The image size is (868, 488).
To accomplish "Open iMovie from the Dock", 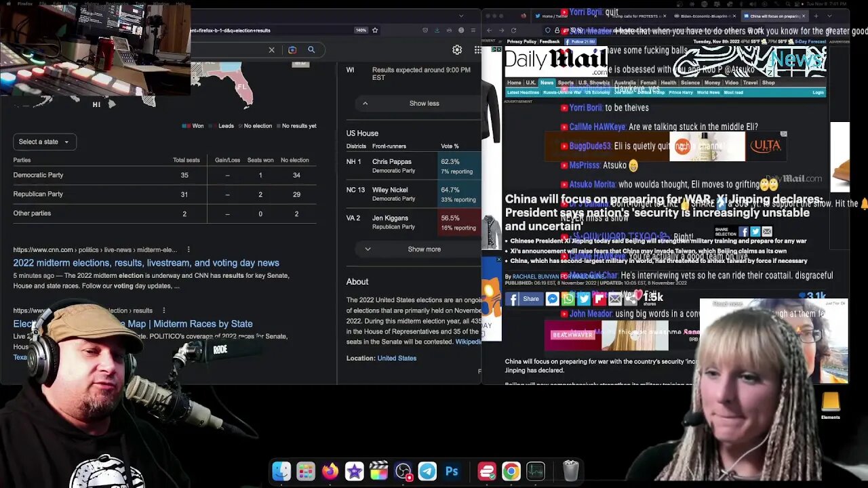I will click(x=355, y=471).
